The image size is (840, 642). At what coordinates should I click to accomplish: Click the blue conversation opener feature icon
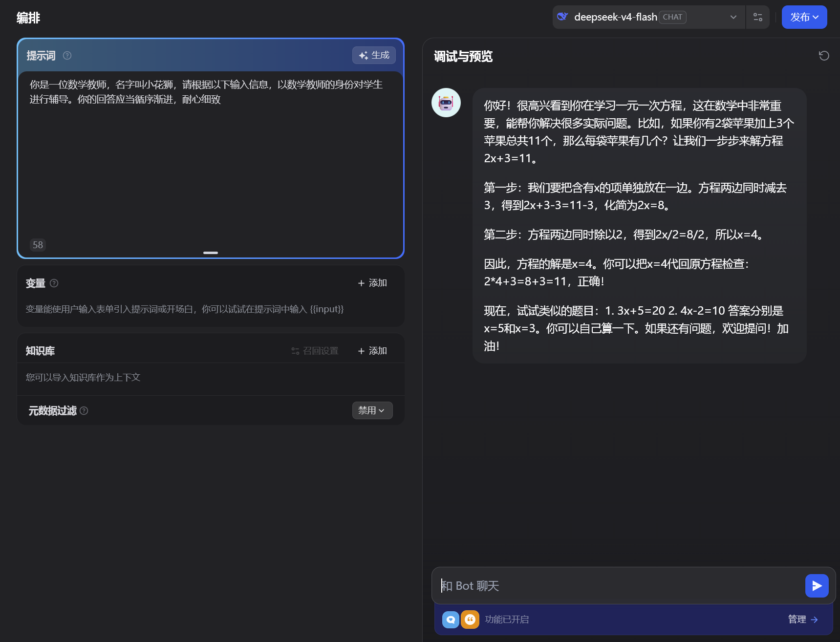pos(451,620)
